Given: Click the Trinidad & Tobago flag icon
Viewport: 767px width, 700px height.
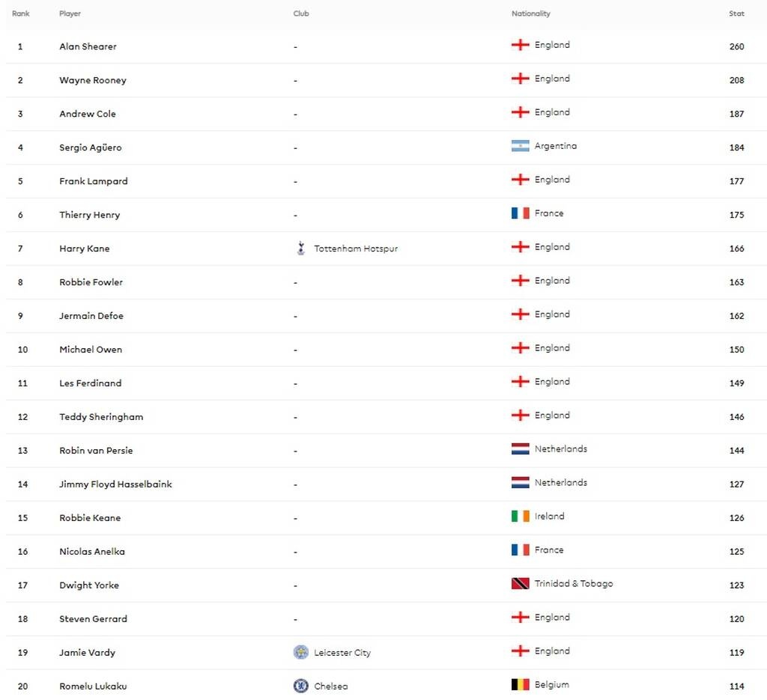Looking at the screenshot, I should click(x=521, y=584).
